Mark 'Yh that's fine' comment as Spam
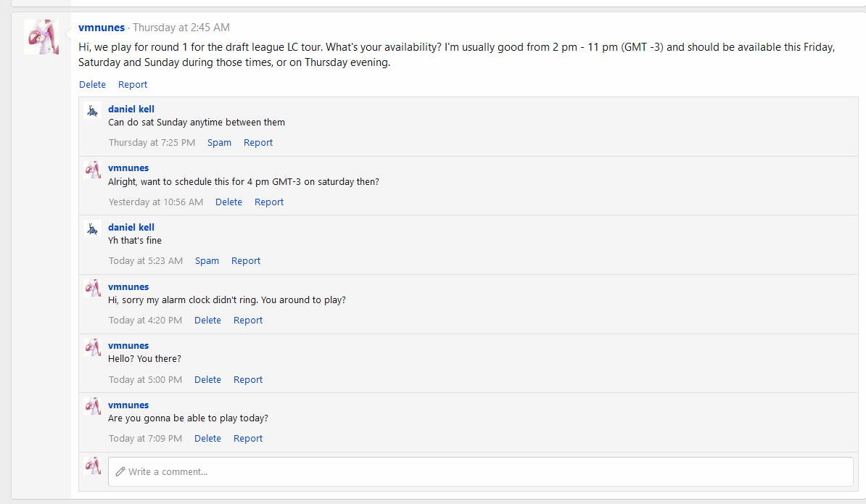Screen dimensions: 866x504 (207, 260)
